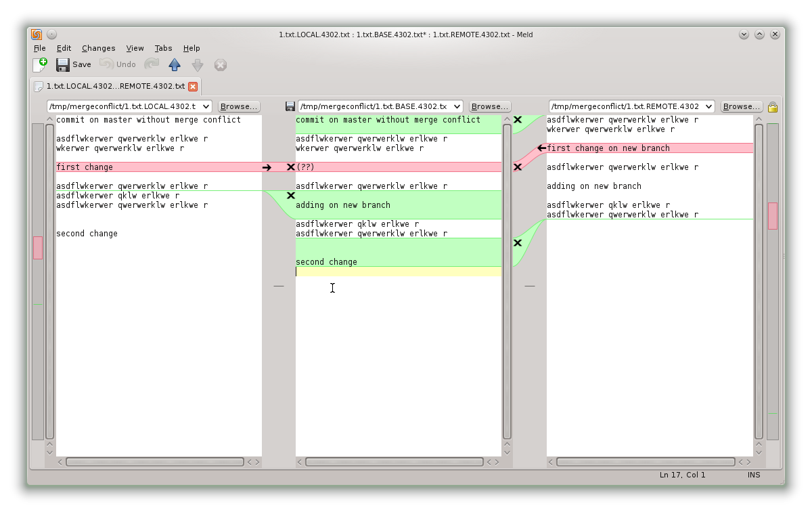The image size is (812, 512).
Task: Click 'second change' line in middle pane
Action: [327, 262]
